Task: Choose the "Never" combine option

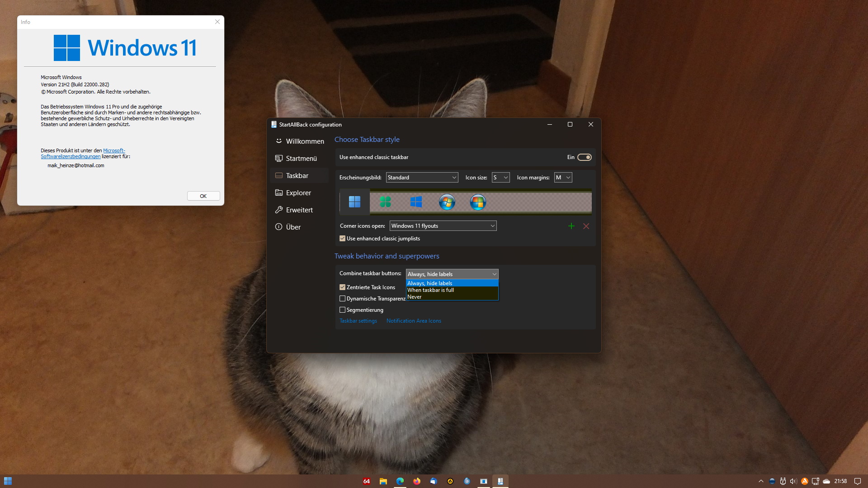Action: coord(415,297)
